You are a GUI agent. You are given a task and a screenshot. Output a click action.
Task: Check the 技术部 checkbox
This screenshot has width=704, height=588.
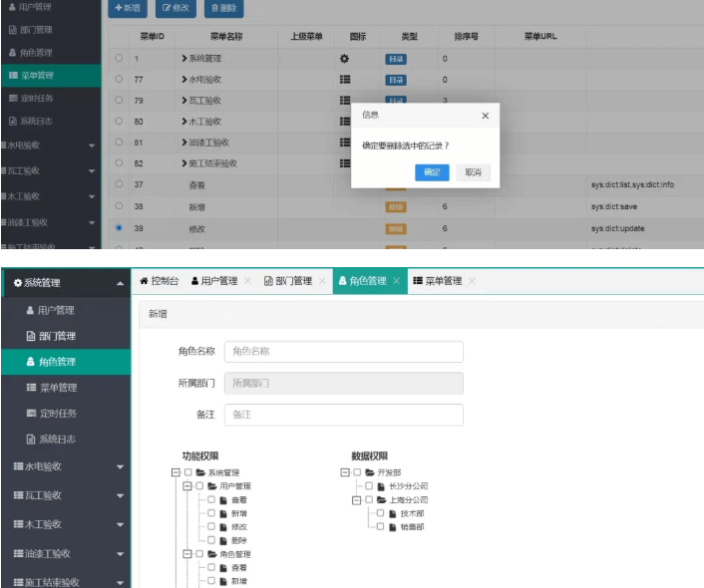(x=381, y=512)
